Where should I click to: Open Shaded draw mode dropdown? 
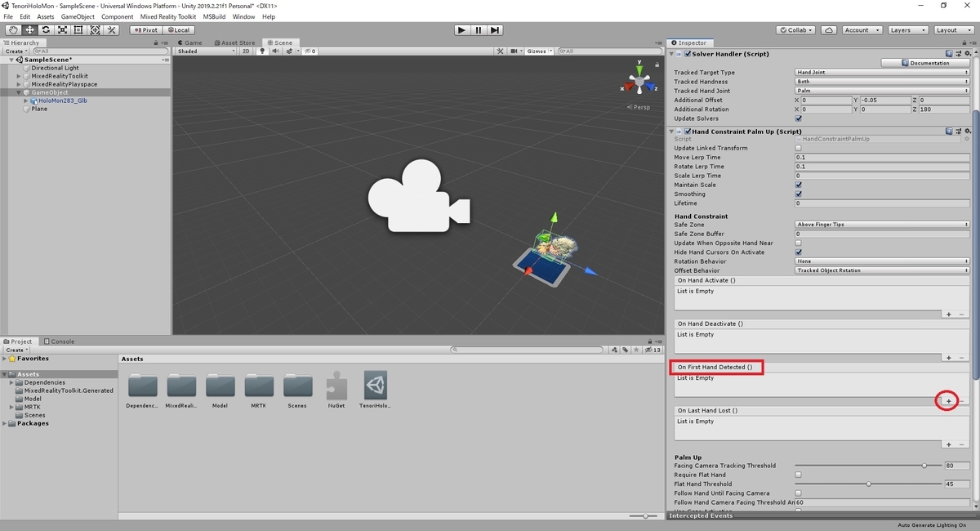[x=206, y=51]
